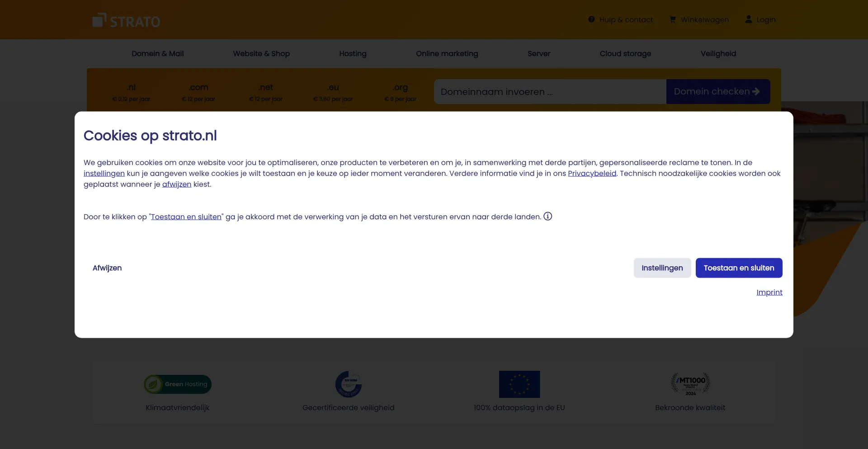Open the Hosting menu
This screenshot has height=449, width=868.
353,54
